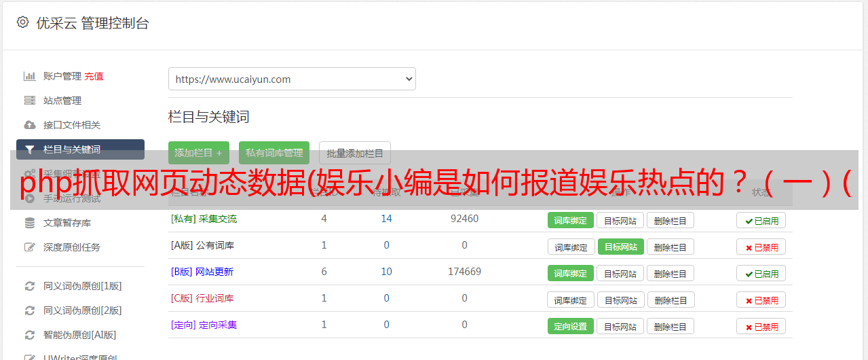Click refresh icon beside 智能伪原创[AI版]
This screenshot has width=868, height=360.
point(29,335)
